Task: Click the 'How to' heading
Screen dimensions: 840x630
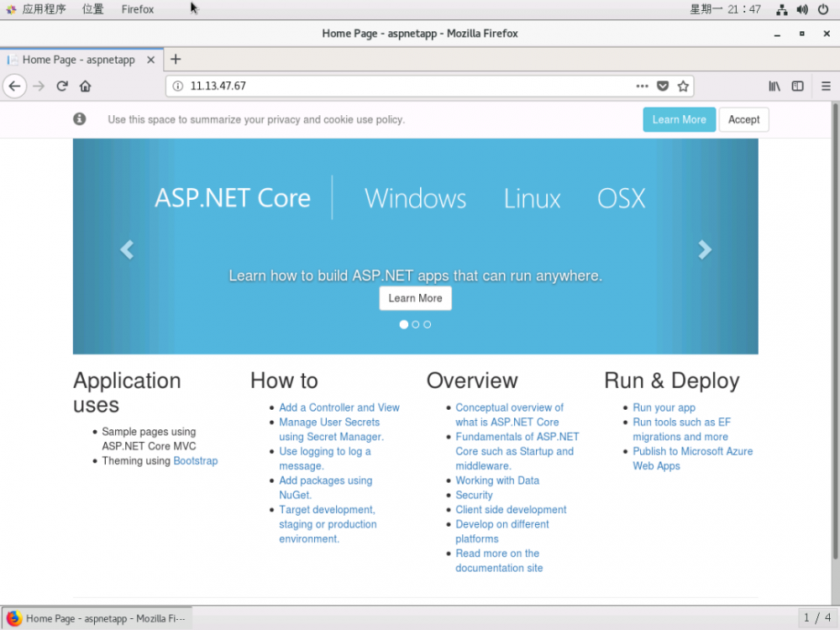Action: [x=284, y=381]
